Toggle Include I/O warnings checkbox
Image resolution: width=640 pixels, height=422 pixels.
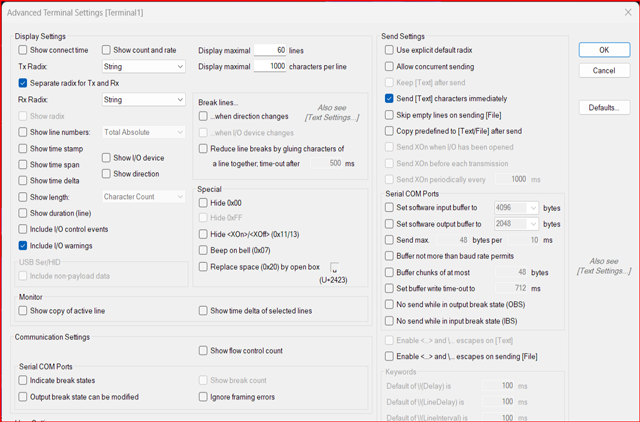[24, 245]
